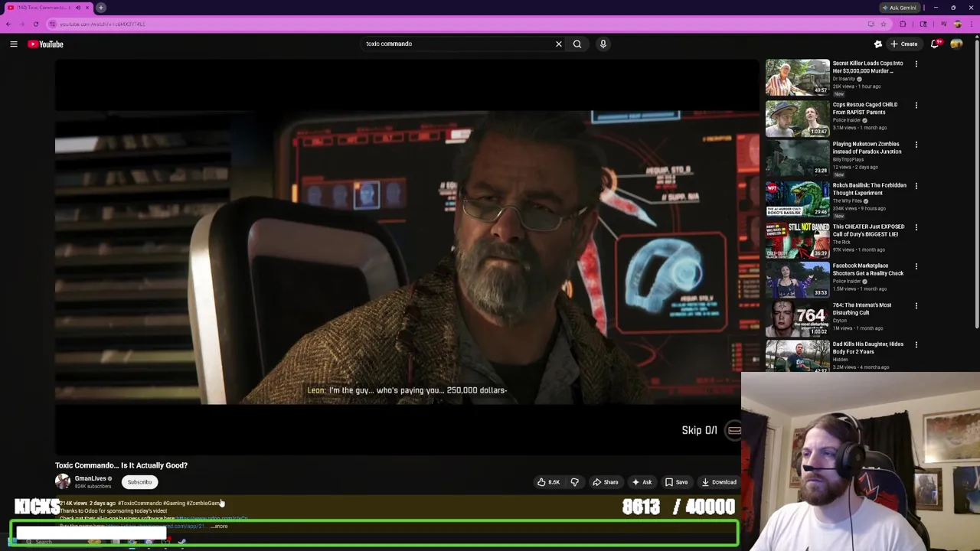Share the Toxic Commando video
Screen dimensions: 980x551
[x=605, y=482]
